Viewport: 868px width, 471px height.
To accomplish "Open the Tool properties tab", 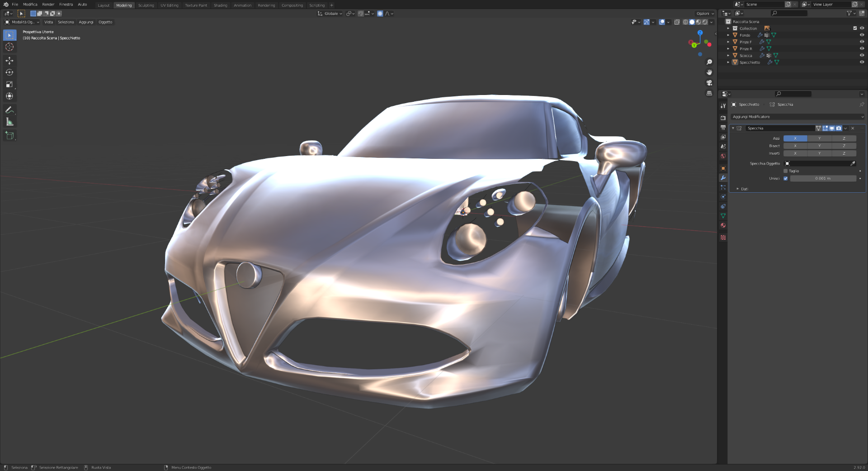I will (x=723, y=106).
